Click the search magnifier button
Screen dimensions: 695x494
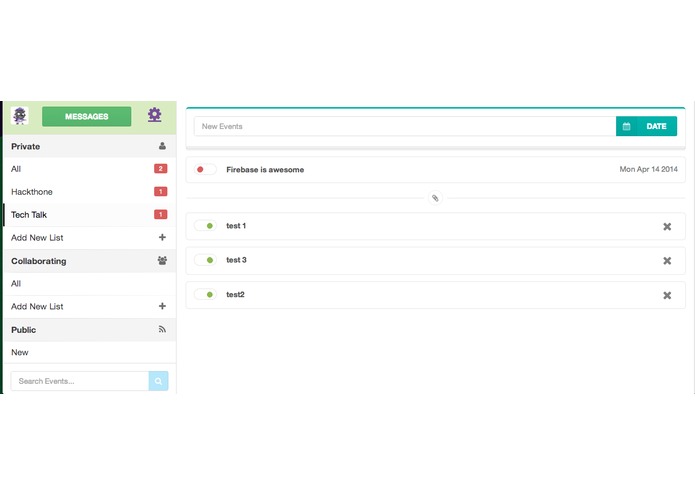pyautogui.click(x=158, y=381)
